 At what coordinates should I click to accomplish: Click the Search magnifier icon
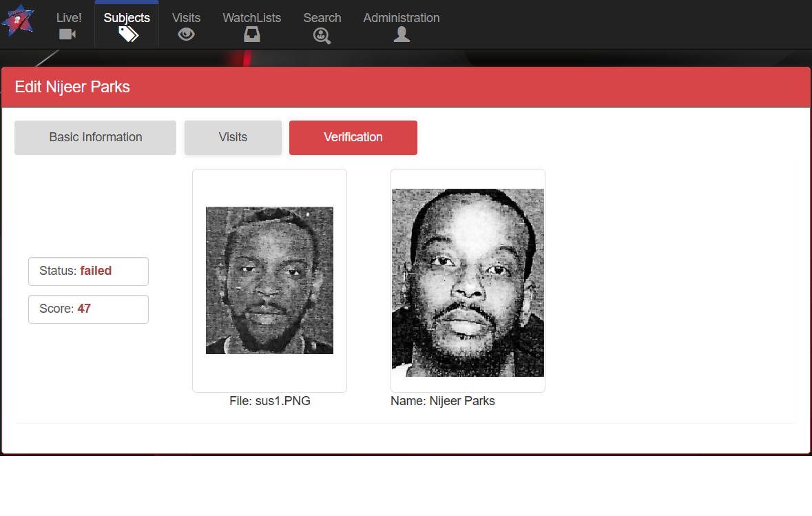click(x=322, y=36)
